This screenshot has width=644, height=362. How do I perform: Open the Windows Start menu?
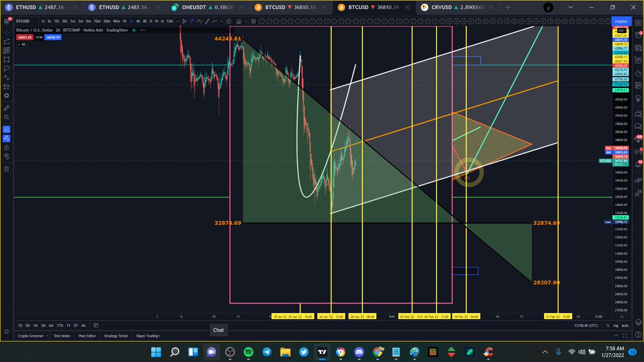(x=156, y=352)
